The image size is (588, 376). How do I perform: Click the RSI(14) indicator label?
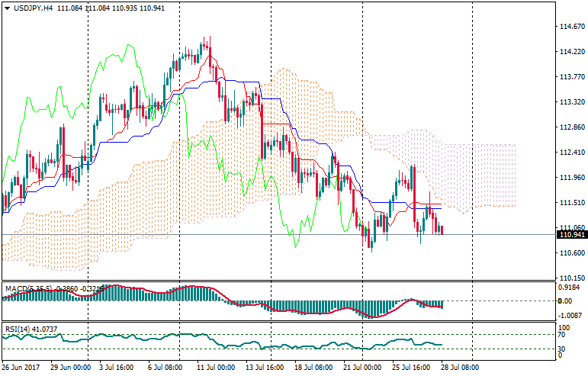(x=17, y=329)
